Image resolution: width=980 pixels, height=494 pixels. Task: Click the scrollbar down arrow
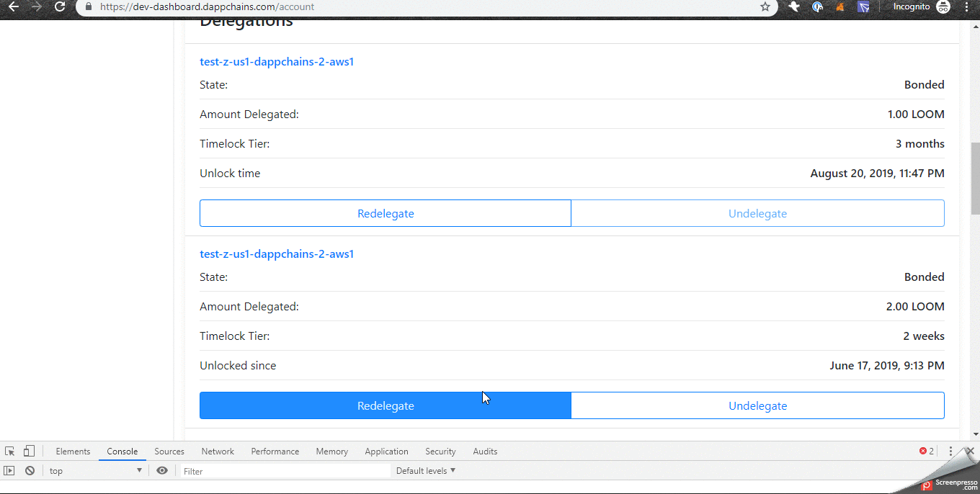pyautogui.click(x=975, y=435)
